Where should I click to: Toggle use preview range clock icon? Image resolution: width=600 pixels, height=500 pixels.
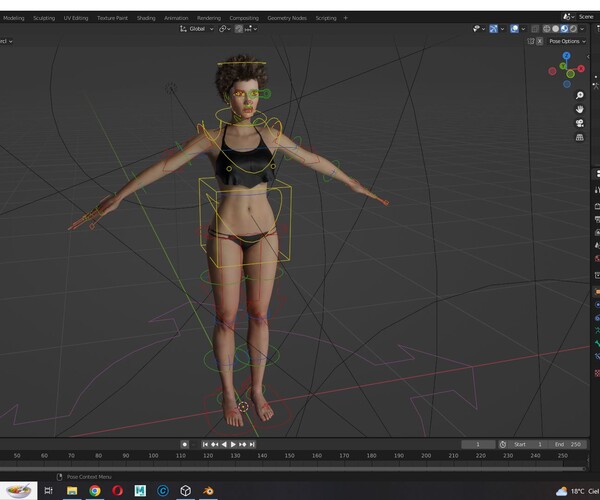coord(503,445)
